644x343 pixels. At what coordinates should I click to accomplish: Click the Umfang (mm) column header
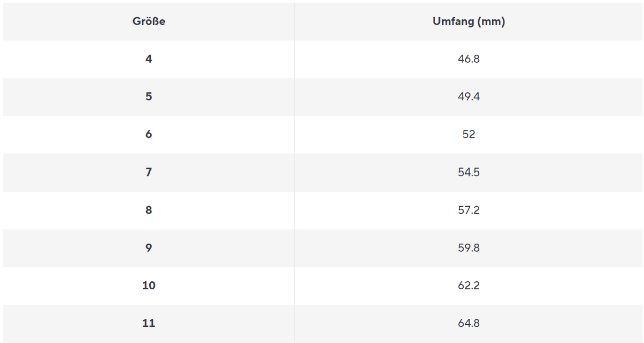(469, 21)
